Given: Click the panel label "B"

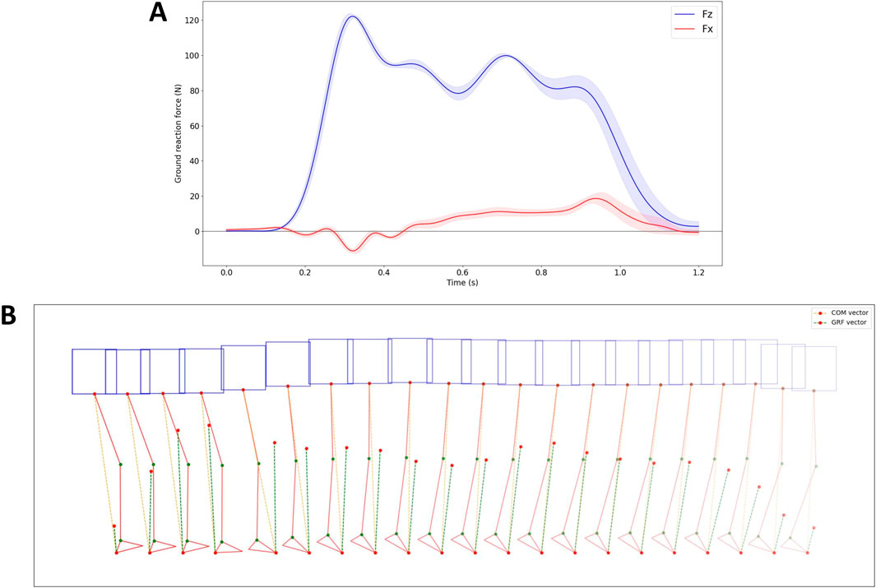Looking at the screenshot, I should tap(8, 316).
